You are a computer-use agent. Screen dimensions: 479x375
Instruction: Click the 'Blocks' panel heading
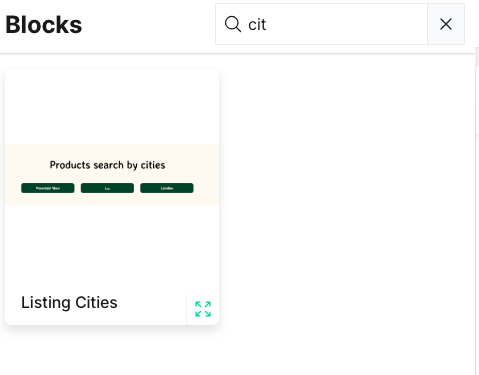click(44, 25)
